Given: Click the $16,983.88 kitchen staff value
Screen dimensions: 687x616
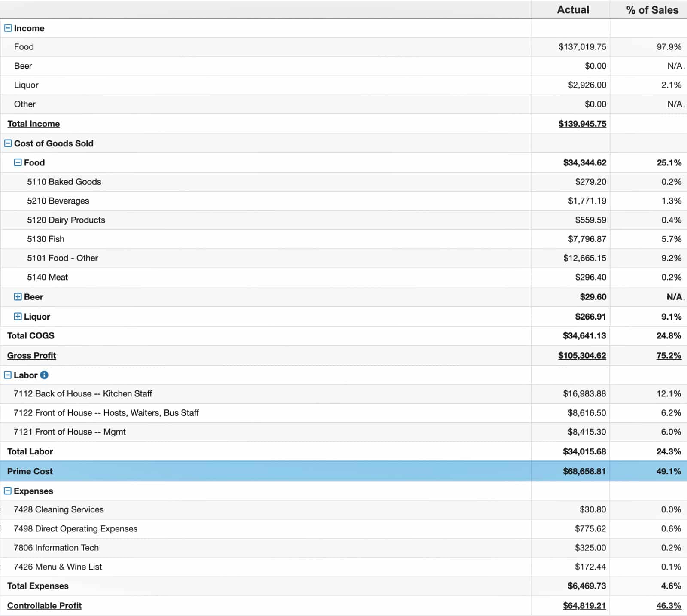Looking at the screenshot, I should tap(584, 393).
